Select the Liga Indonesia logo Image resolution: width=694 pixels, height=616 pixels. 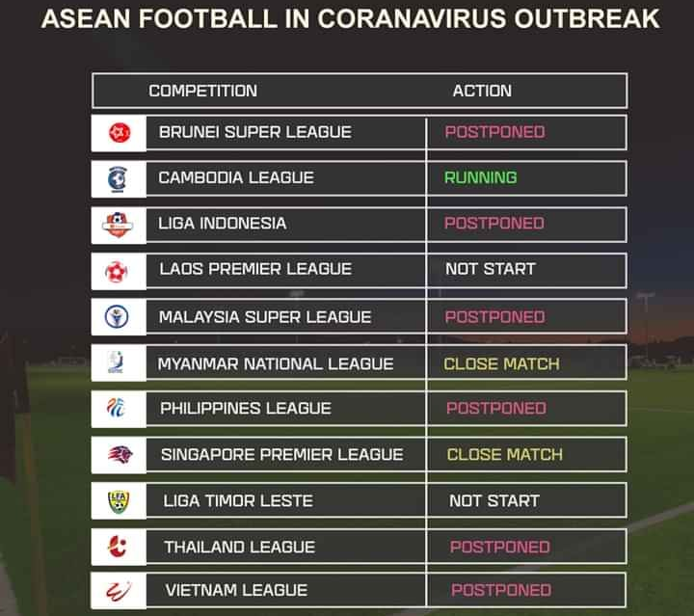119,224
